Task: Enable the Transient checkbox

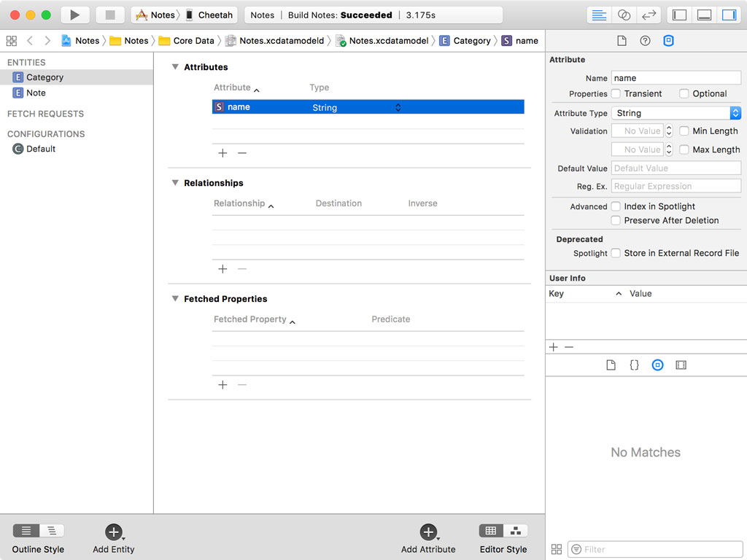Action: tap(616, 94)
